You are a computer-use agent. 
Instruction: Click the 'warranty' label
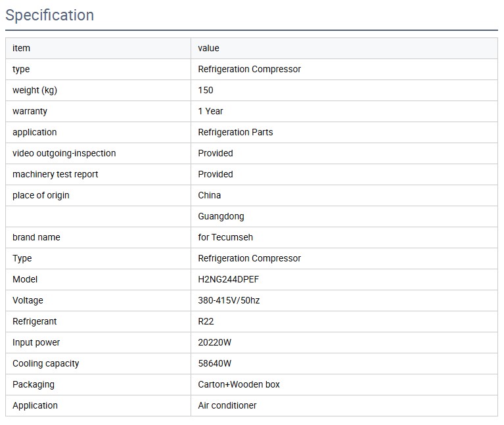[30, 111]
